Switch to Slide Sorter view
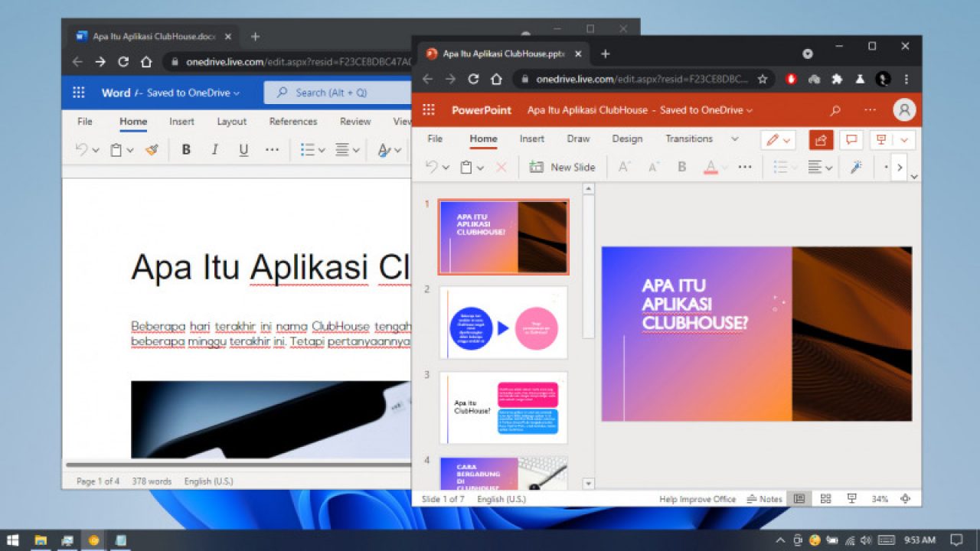Screen dimensions: 980x551 [825, 499]
